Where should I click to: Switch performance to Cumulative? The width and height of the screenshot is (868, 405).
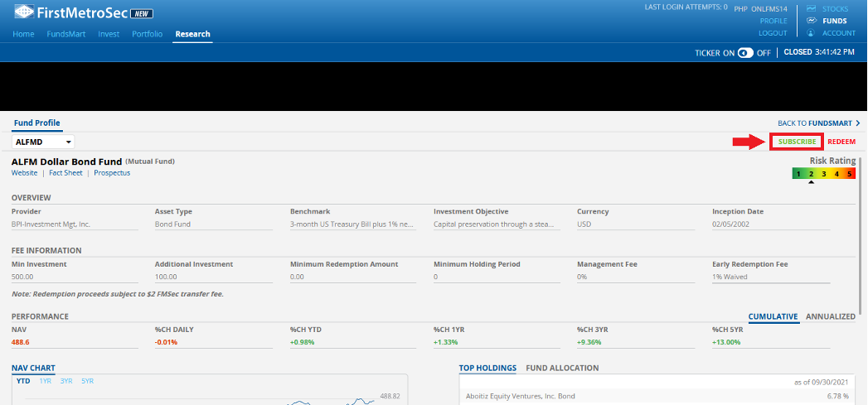coord(773,316)
